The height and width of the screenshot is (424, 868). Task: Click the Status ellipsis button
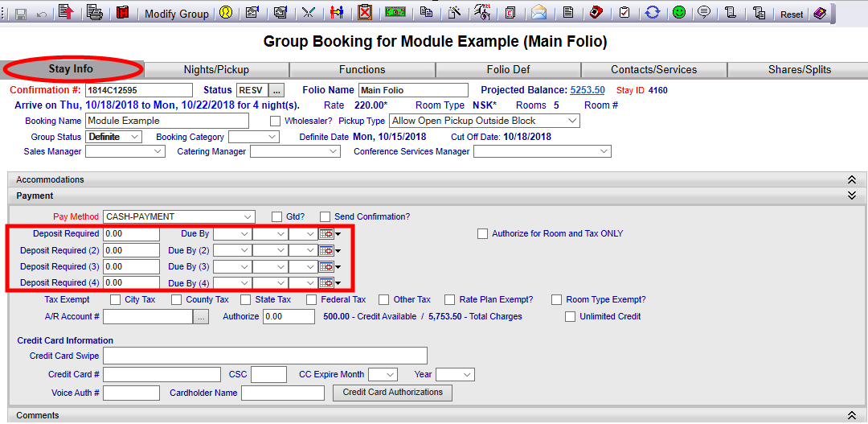(278, 90)
